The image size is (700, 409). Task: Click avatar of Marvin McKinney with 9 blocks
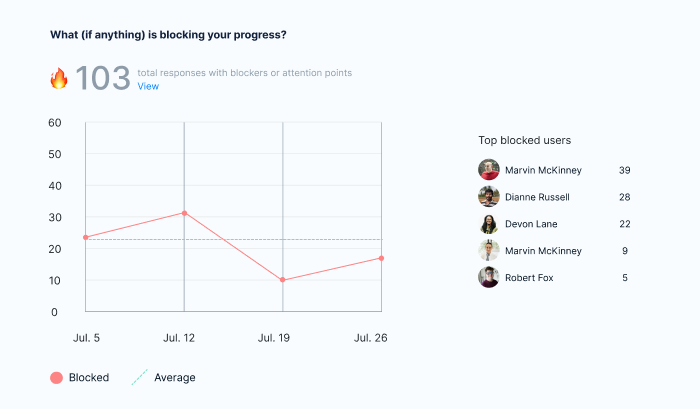click(489, 251)
